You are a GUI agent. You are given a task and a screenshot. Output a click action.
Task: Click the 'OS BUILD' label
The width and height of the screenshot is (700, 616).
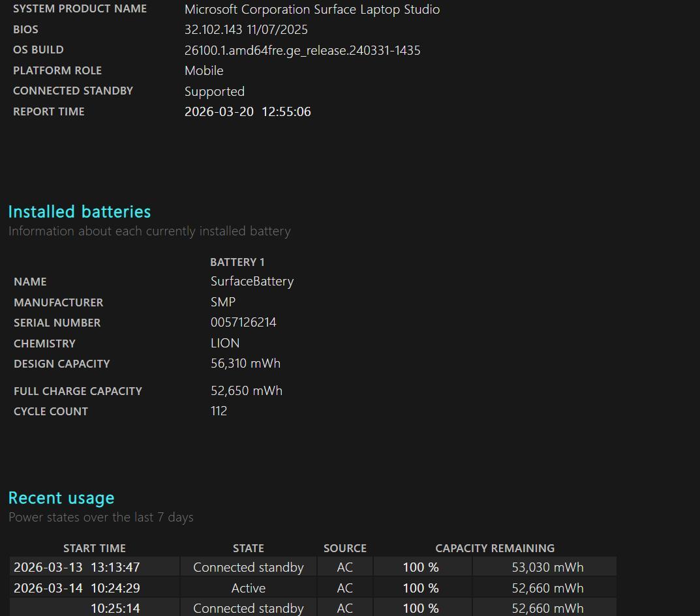click(x=38, y=50)
